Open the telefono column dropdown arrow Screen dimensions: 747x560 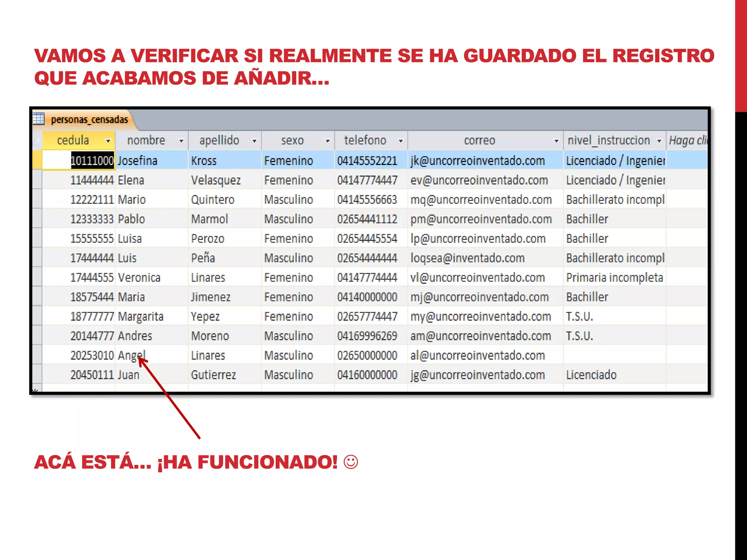coord(400,141)
